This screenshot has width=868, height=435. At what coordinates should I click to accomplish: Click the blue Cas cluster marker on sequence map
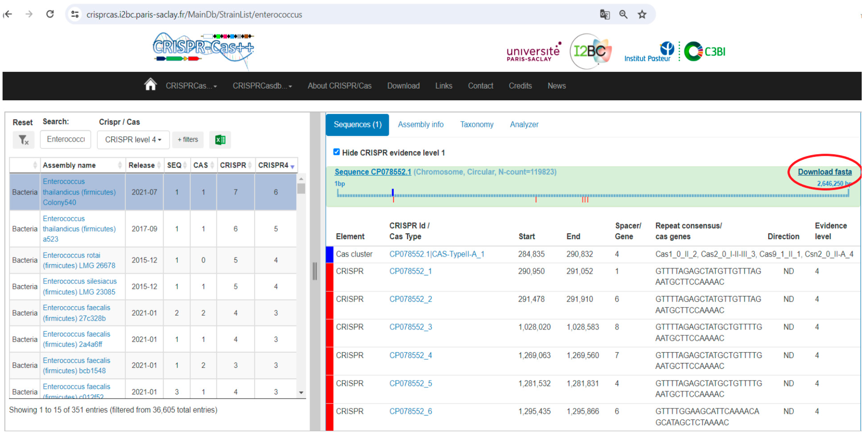393,192
